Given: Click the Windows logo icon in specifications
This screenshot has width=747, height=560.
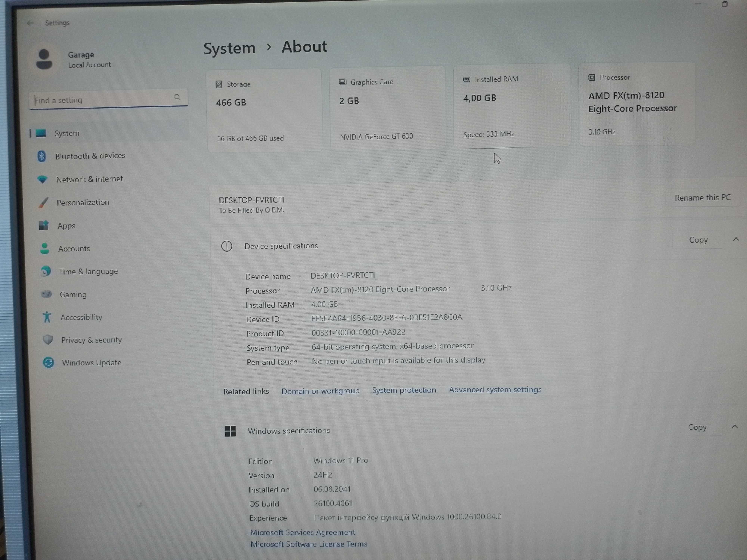Looking at the screenshot, I should pyautogui.click(x=230, y=431).
